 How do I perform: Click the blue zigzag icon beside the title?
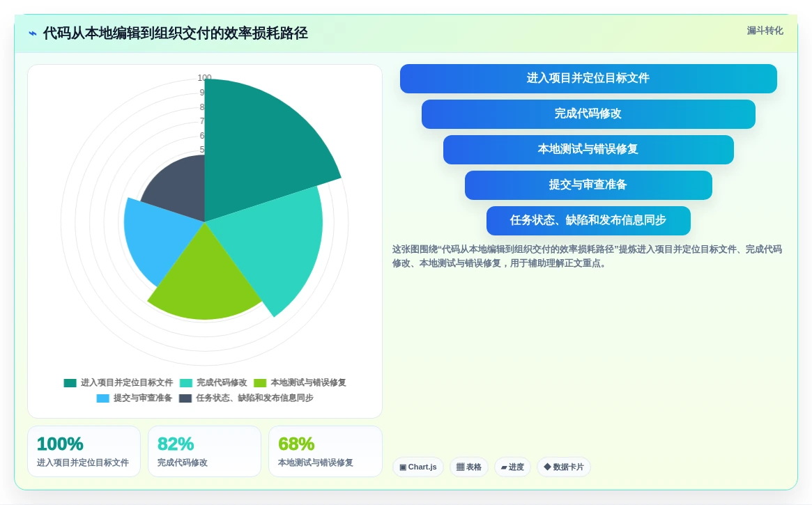(33, 33)
